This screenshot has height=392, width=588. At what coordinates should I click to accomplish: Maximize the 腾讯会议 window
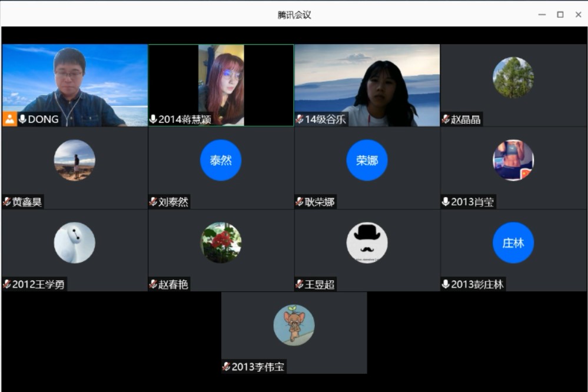560,15
